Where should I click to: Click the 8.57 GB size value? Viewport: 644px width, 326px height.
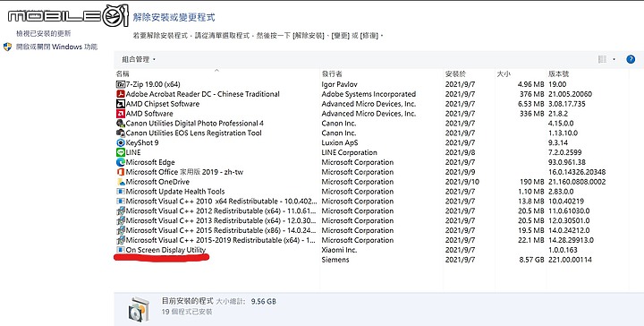(x=531, y=260)
